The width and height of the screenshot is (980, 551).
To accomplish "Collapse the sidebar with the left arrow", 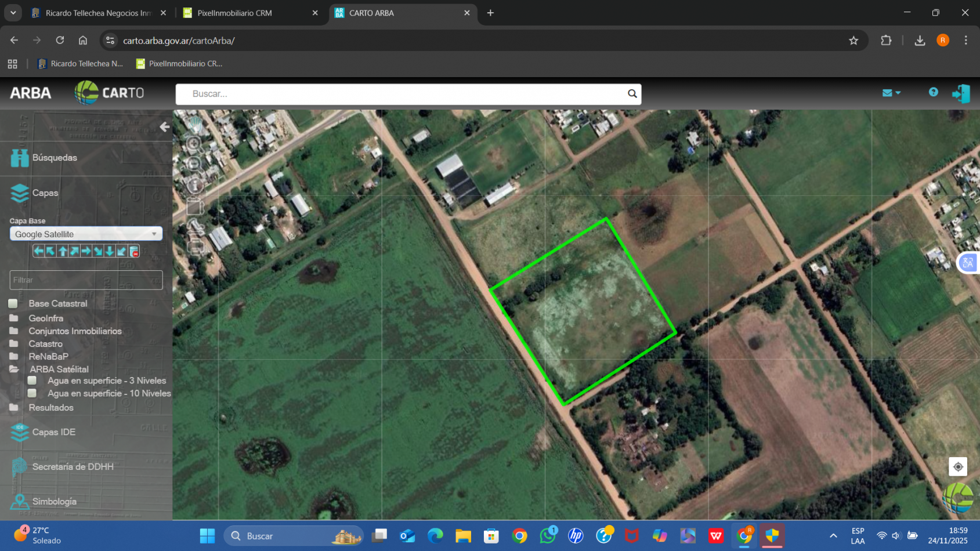I will point(164,127).
